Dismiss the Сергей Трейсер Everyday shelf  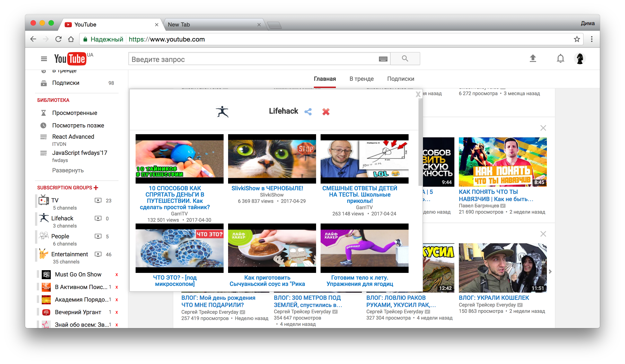(543, 234)
